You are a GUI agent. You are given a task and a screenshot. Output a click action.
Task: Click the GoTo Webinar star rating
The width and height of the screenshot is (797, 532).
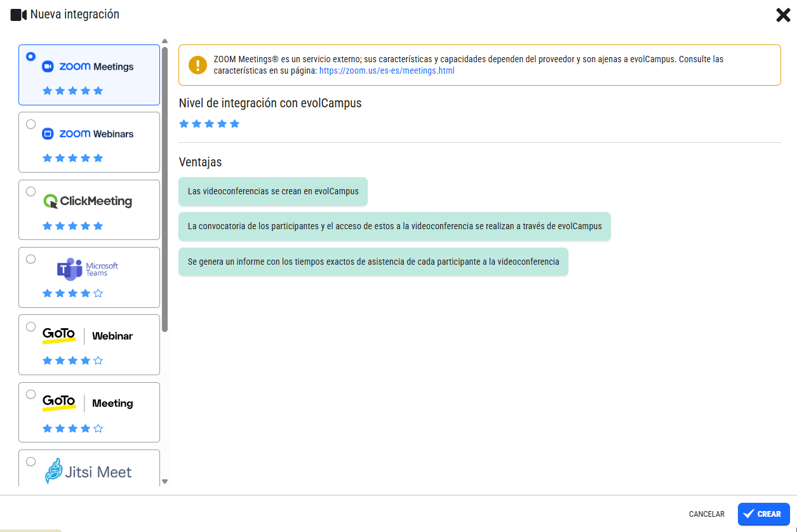point(72,361)
